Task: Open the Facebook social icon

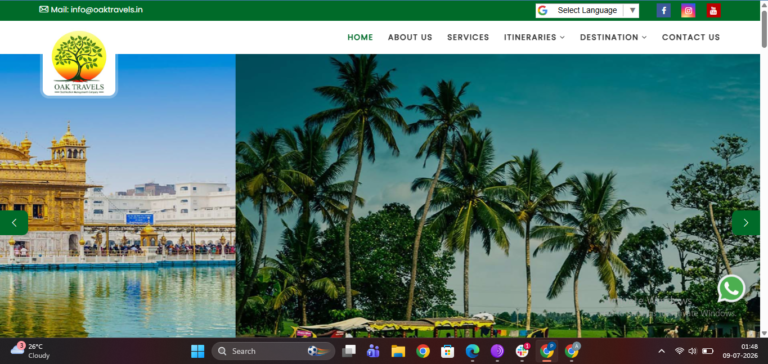Action: pos(663,10)
